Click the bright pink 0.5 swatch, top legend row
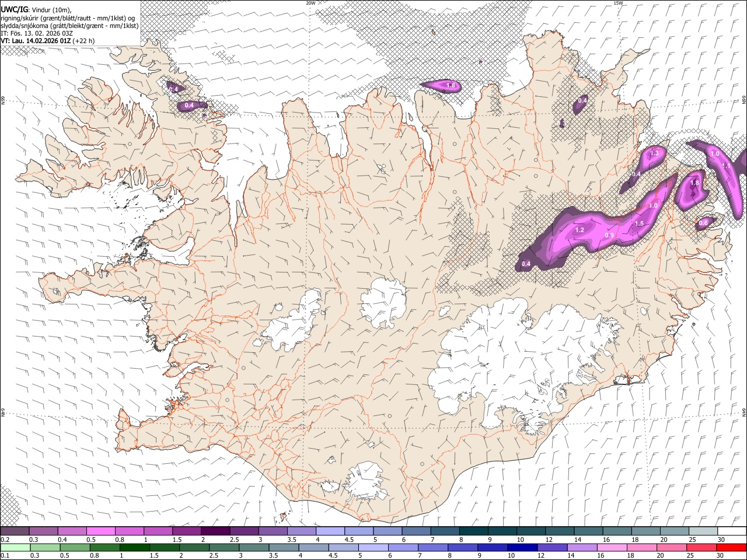This screenshot has width=747, height=560. (x=100, y=531)
